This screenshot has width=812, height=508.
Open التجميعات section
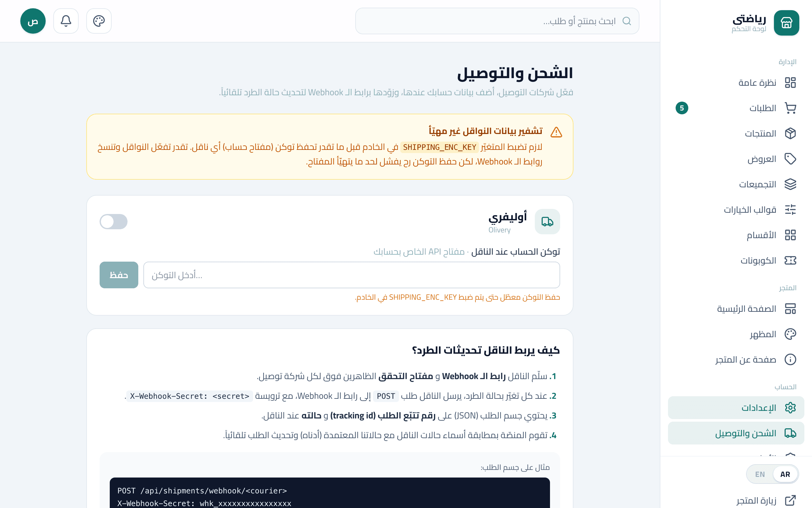click(736, 184)
